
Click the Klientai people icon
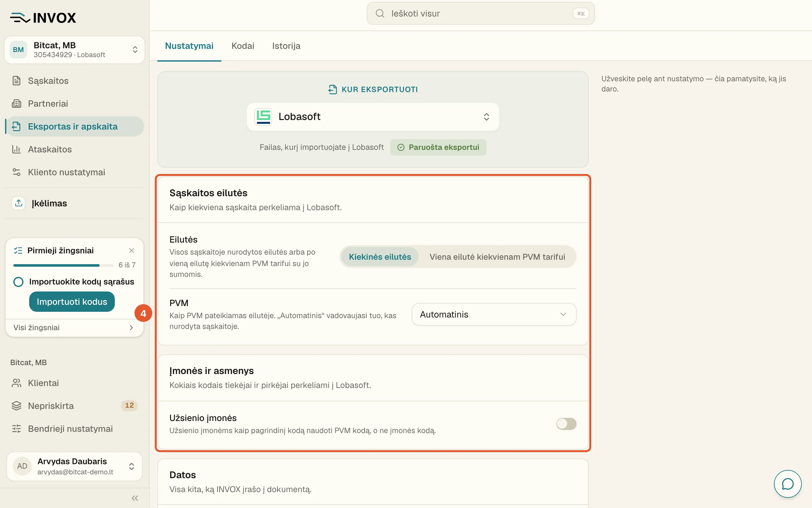point(16,383)
